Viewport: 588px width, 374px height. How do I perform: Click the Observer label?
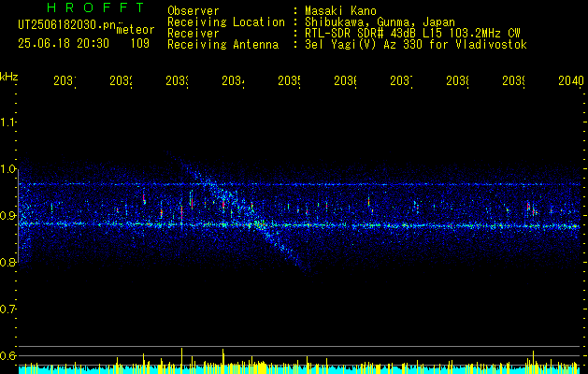(x=194, y=11)
